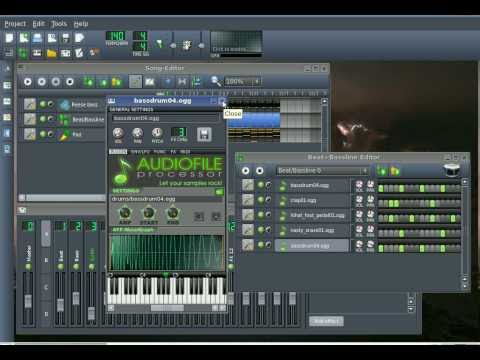Mute the Pad track in Song-Editor
Viewport: 480px width, 360px height.
click(x=43, y=134)
